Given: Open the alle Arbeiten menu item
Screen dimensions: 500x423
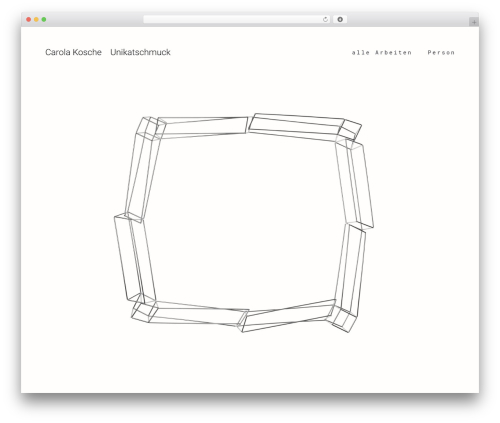Looking at the screenshot, I should pyautogui.click(x=382, y=53).
